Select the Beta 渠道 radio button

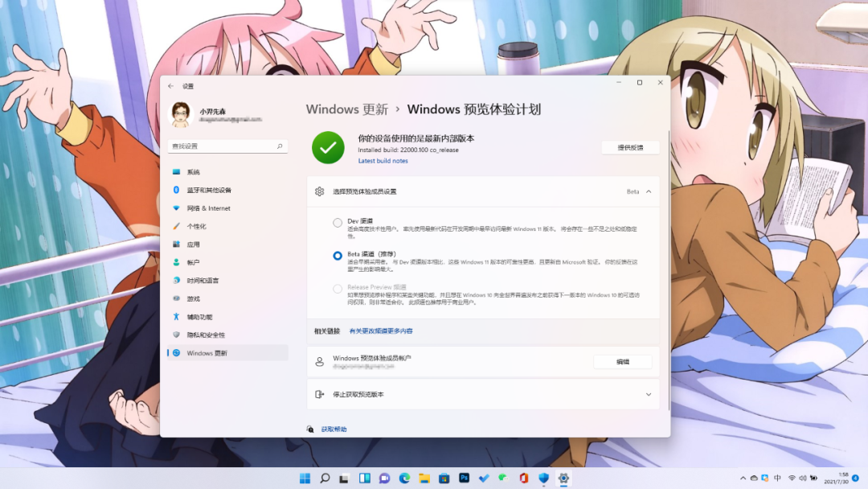tap(337, 256)
